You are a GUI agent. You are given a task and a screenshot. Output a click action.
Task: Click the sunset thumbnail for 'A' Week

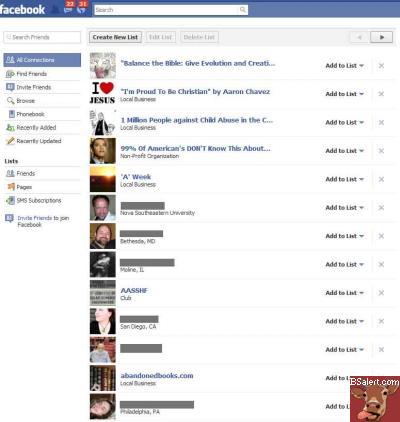point(103,179)
